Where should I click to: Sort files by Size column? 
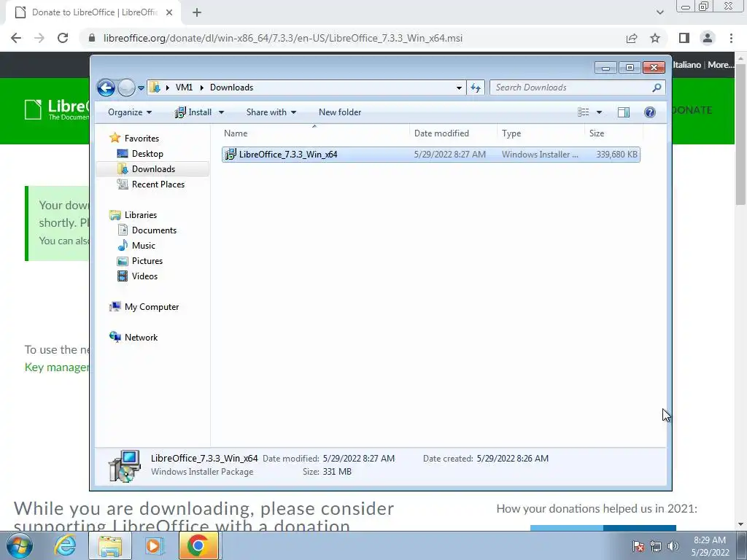(x=614, y=133)
